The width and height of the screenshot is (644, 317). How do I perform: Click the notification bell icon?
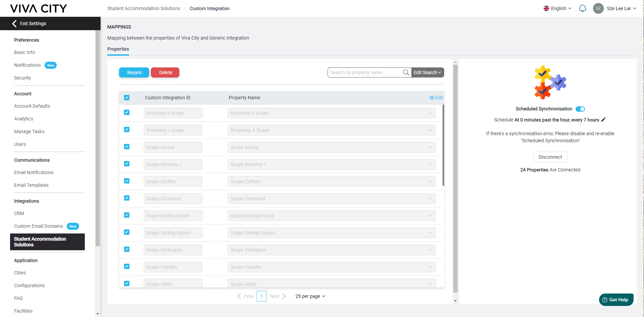583,8
